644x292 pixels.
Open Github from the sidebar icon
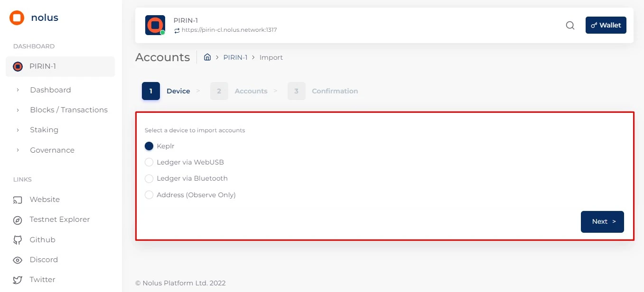[x=18, y=239]
